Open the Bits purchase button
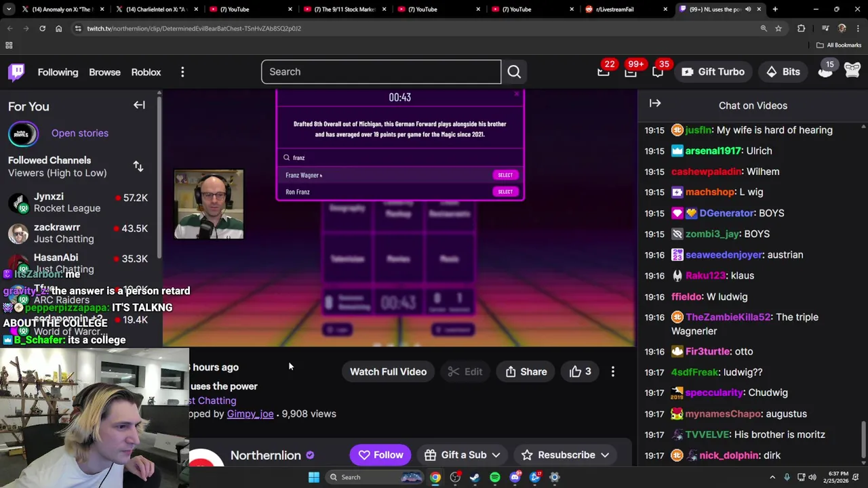Screen dimensions: 868x488 (783, 72)
